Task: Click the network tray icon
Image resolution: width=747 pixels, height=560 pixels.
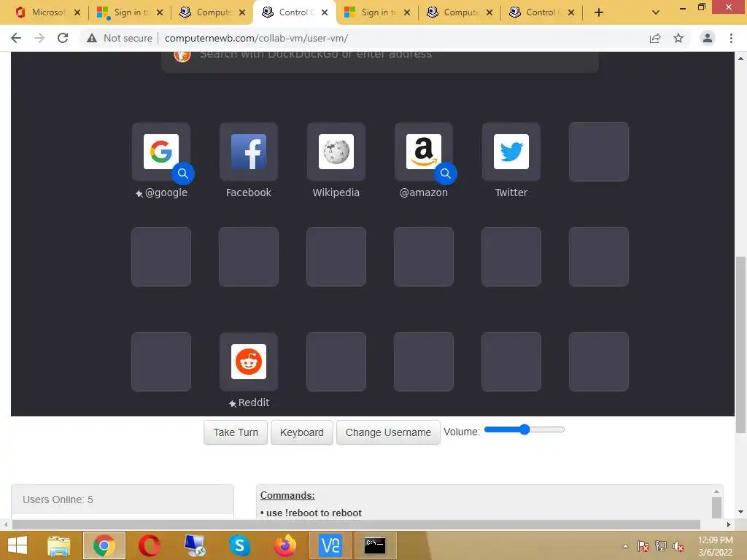Action: [660, 546]
